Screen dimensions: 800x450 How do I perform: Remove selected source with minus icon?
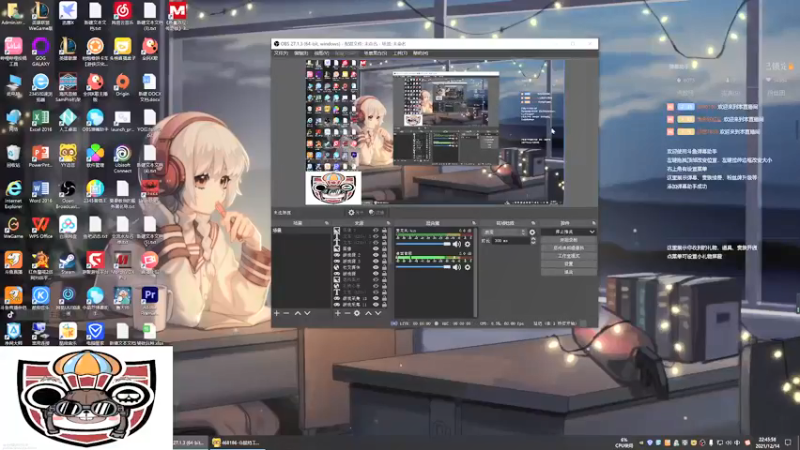click(347, 313)
